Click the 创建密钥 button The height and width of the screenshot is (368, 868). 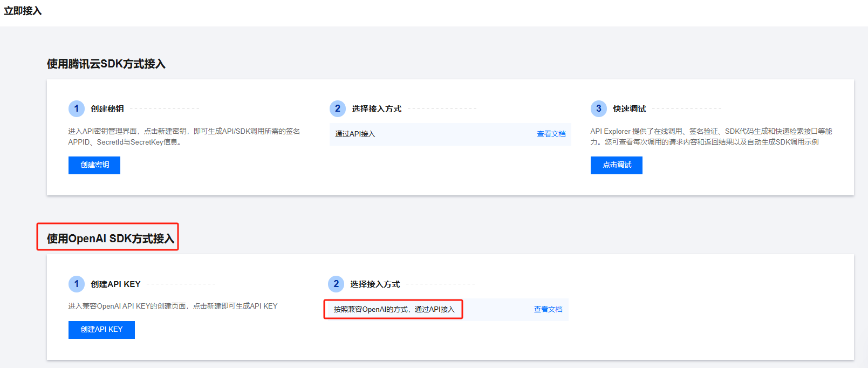(94, 165)
